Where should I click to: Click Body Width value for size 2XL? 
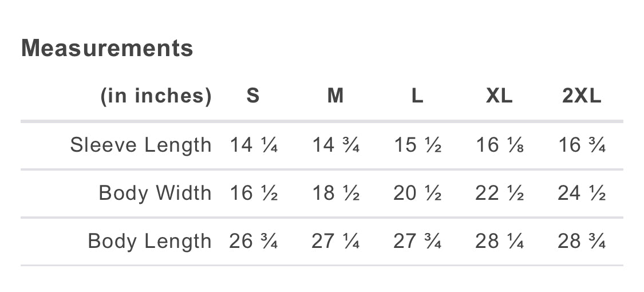tap(582, 193)
